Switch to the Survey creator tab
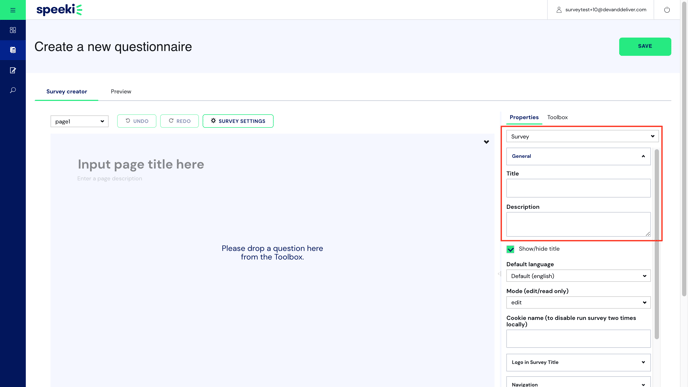 pos(66,92)
